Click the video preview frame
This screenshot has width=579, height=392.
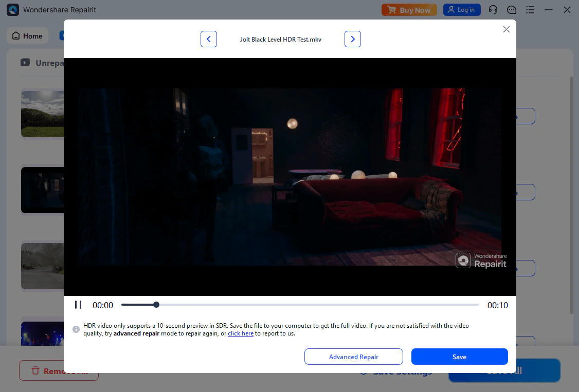tap(290, 177)
